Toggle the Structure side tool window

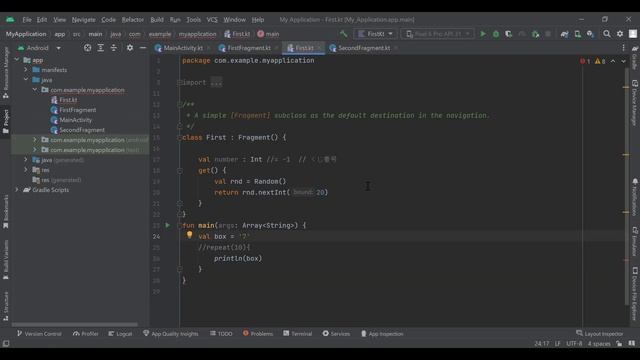(x=6, y=306)
